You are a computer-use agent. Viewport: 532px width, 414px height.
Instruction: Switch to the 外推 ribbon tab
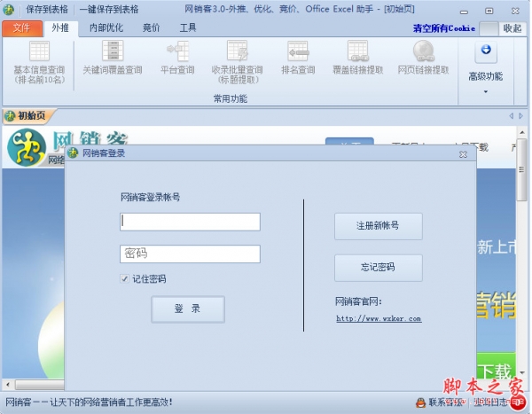60,28
